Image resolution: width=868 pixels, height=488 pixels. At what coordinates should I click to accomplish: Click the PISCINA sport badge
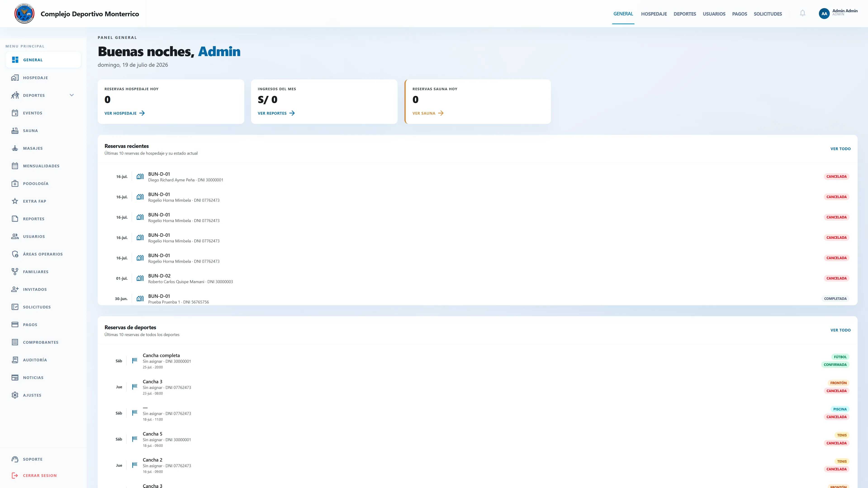(x=840, y=409)
